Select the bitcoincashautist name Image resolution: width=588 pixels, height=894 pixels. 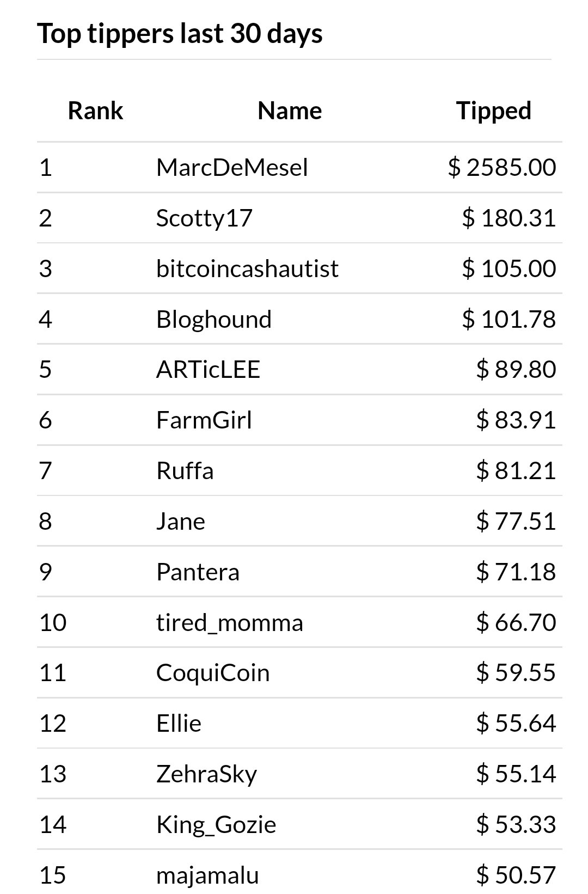[247, 268]
